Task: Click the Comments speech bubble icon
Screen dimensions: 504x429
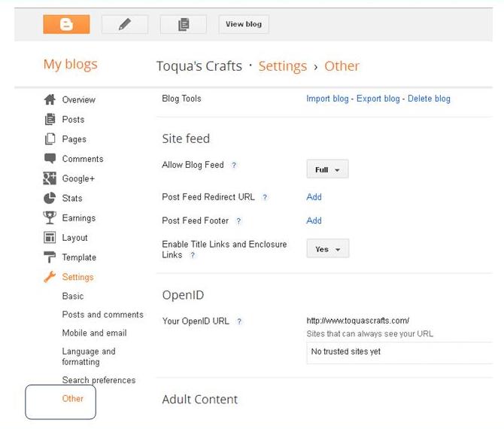Action: click(x=50, y=159)
